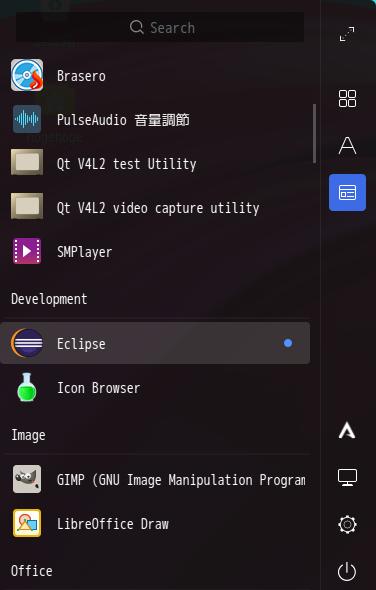This screenshot has width=376, height=590.
Task: Launch PulseAudio volume control icon
Action: click(x=27, y=119)
